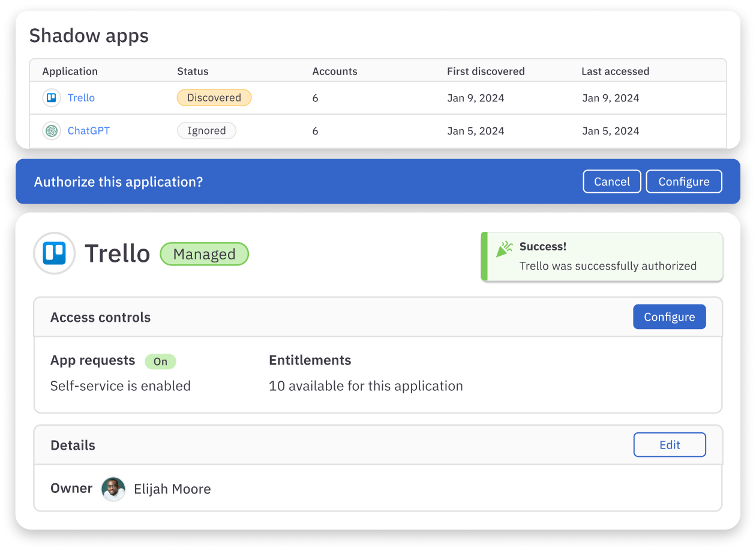Click the Edit button in Details

click(669, 445)
